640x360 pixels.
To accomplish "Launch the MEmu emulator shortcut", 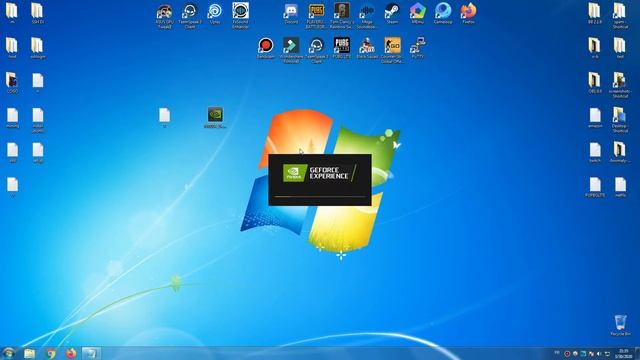I will point(418,14).
